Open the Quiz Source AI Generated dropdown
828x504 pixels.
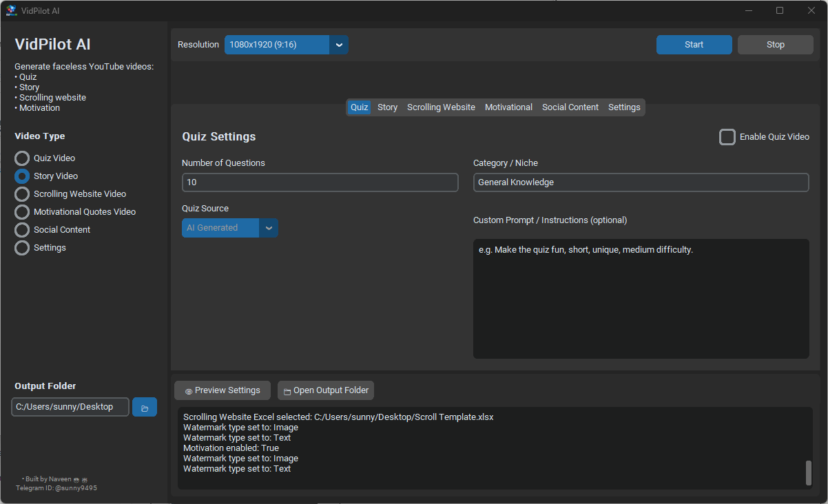click(269, 228)
